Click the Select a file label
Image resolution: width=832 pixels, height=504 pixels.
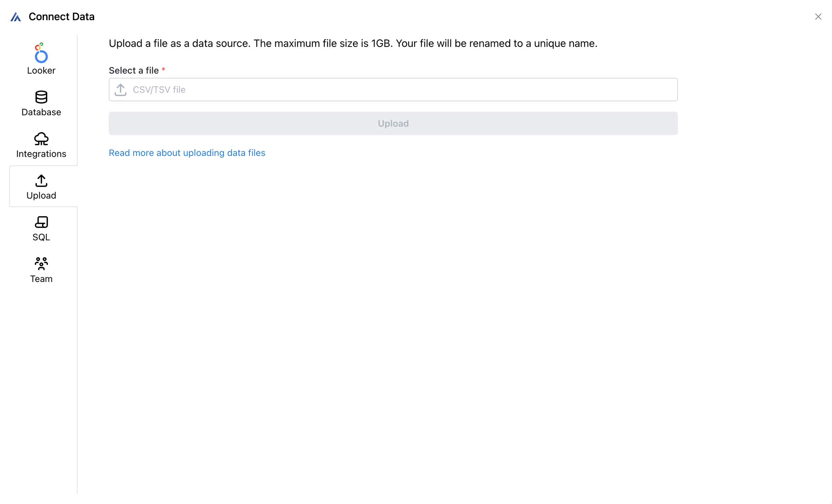(x=134, y=70)
